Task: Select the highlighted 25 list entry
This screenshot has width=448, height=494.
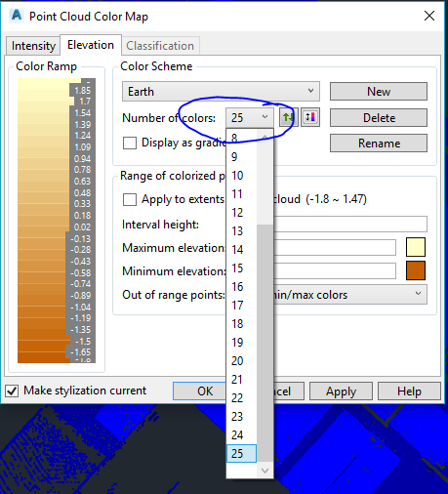Action: pos(241,453)
